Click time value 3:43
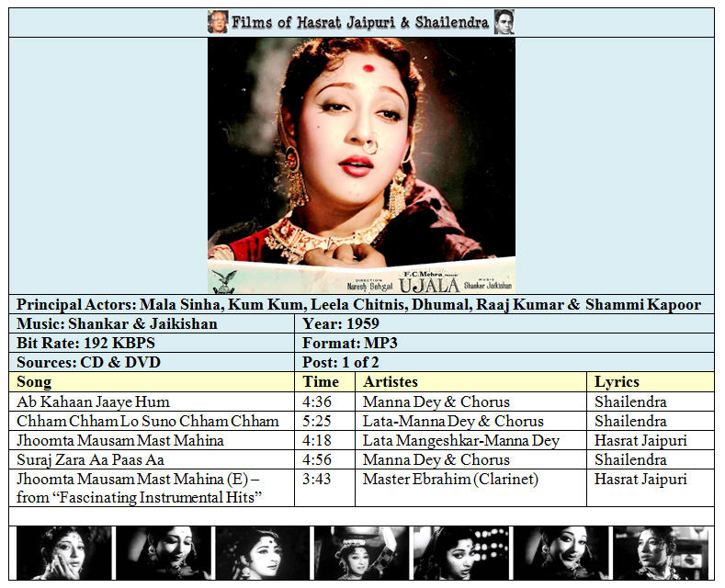The height and width of the screenshot is (588, 725). (317, 479)
